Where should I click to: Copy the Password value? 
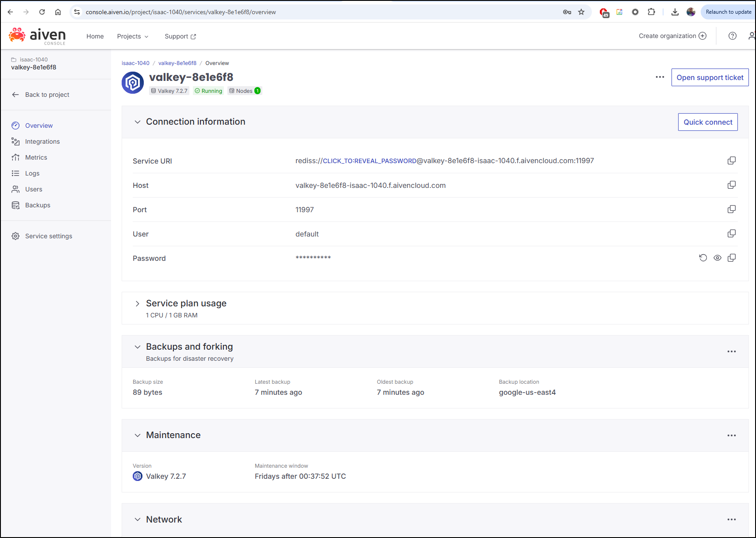tap(732, 258)
